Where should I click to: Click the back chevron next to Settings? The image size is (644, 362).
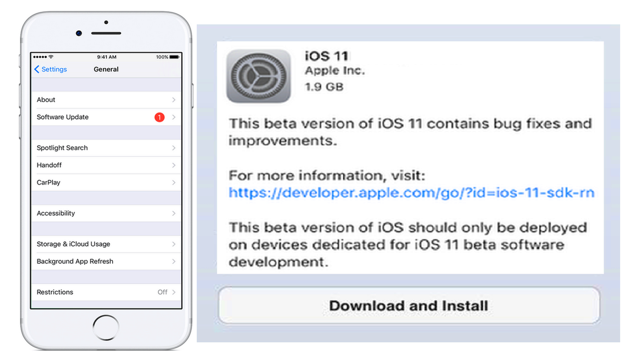point(37,69)
